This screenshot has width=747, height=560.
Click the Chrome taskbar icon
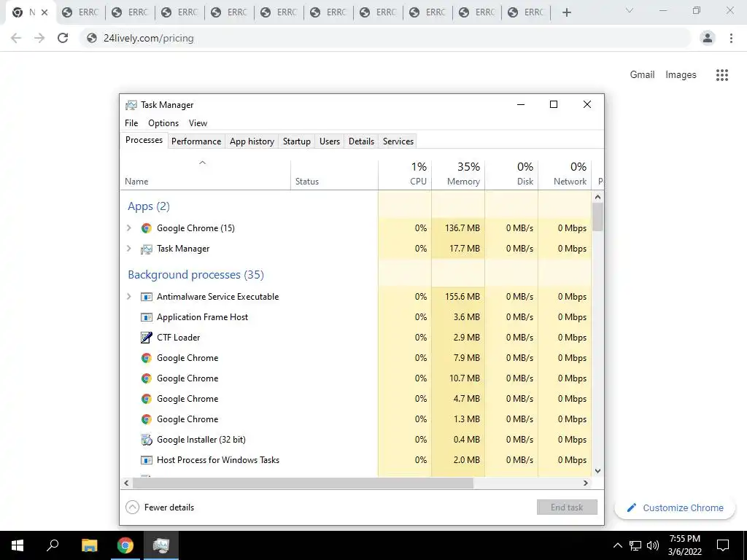(125, 545)
